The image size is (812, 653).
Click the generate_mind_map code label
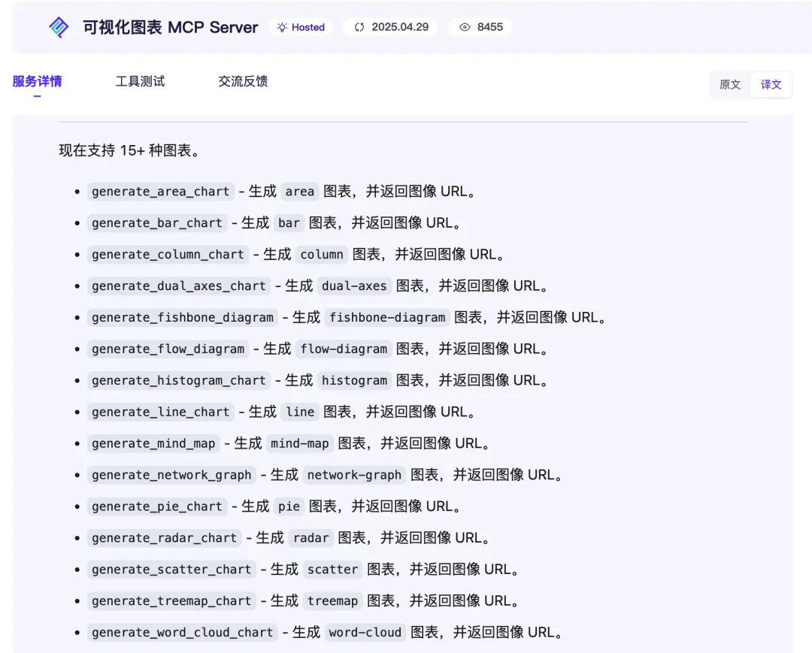pyautogui.click(x=153, y=443)
